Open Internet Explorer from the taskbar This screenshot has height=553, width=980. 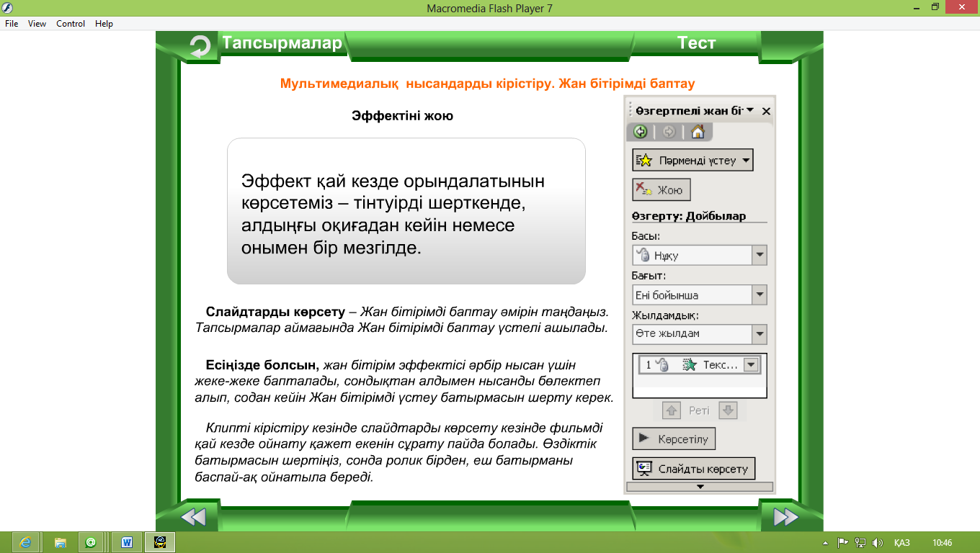click(27, 542)
